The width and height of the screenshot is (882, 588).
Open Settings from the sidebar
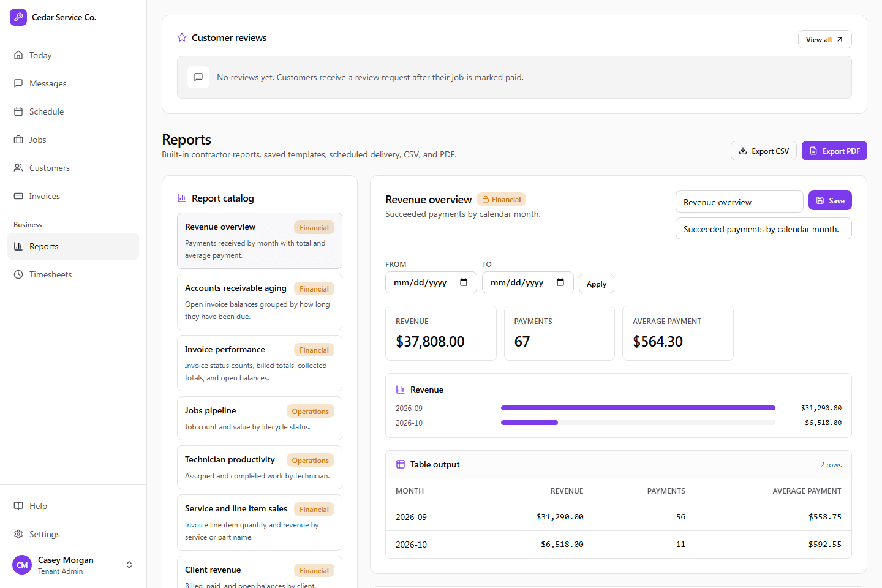(x=73, y=534)
